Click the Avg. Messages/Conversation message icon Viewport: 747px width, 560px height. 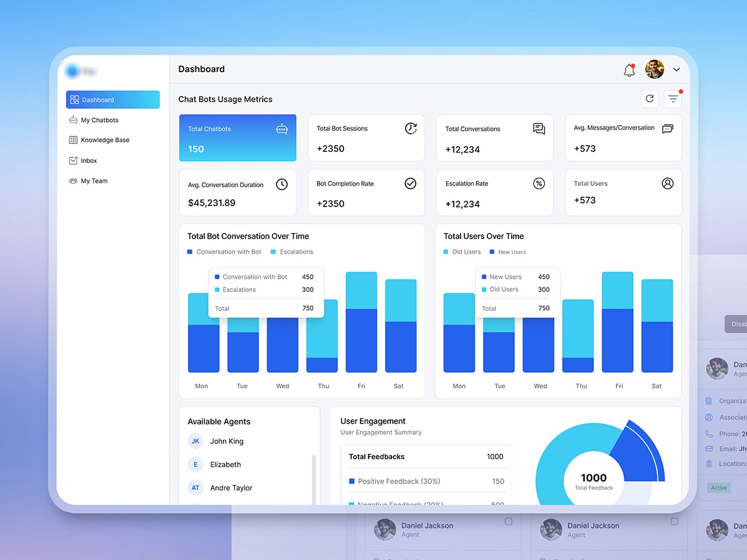(x=667, y=129)
